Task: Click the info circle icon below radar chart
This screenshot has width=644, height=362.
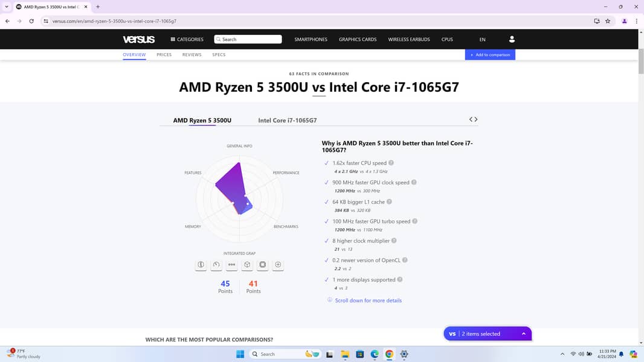Action: click(201, 264)
